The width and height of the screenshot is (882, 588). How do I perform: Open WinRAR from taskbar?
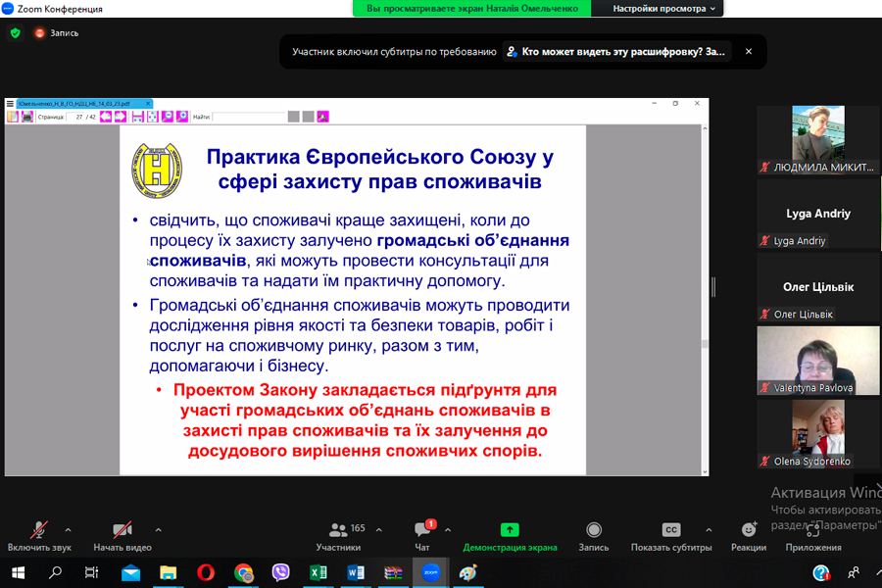393,572
